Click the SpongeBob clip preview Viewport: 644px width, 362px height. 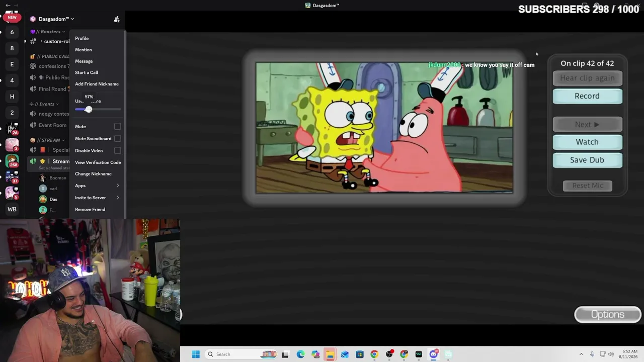pyautogui.click(x=384, y=128)
